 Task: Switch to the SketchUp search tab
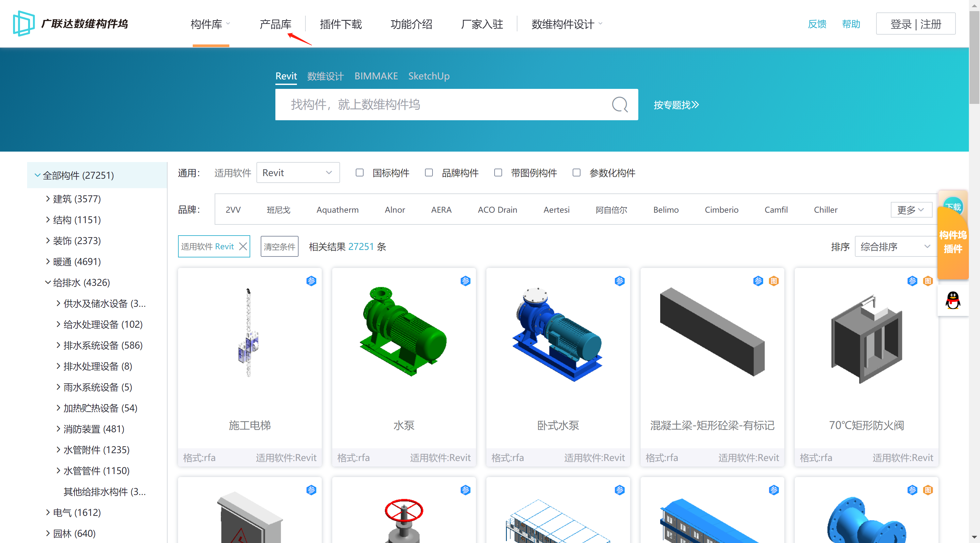(429, 76)
